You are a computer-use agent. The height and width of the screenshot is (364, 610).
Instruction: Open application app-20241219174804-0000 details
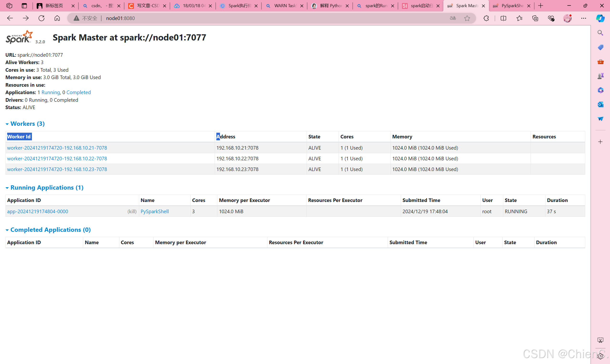pos(37,211)
